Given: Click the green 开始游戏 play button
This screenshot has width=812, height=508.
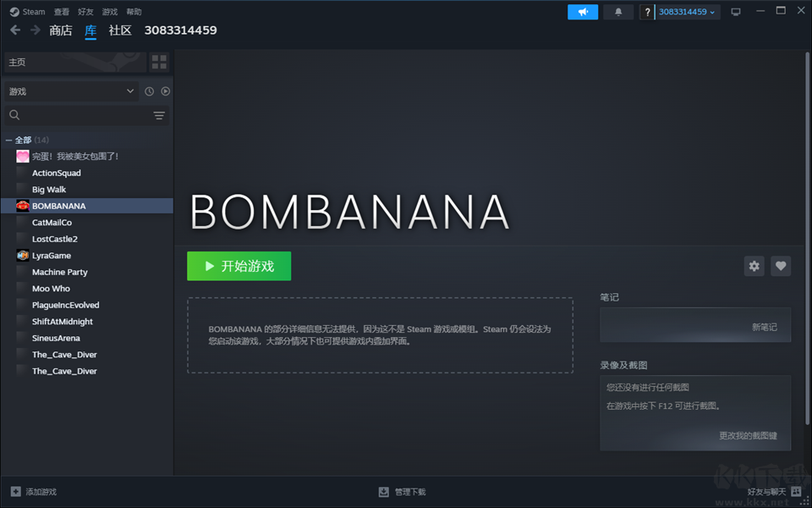Looking at the screenshot, I should pos(239,266).
